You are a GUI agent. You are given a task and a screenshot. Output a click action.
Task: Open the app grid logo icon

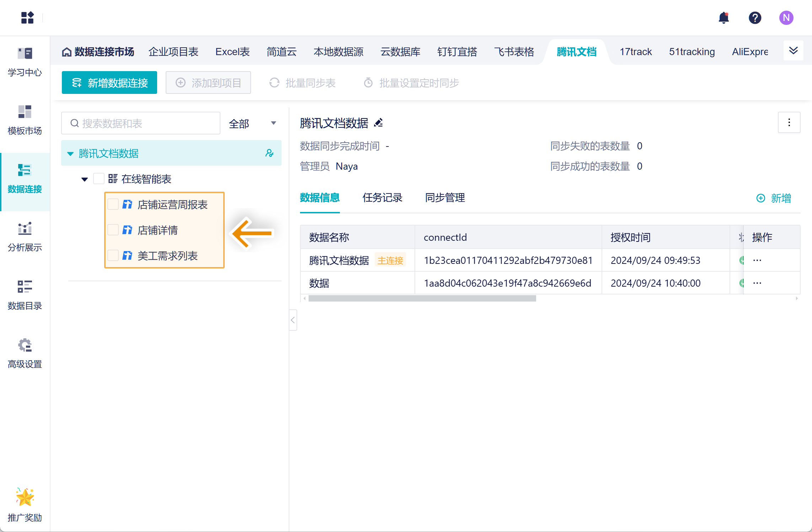[x=27, y=18]
